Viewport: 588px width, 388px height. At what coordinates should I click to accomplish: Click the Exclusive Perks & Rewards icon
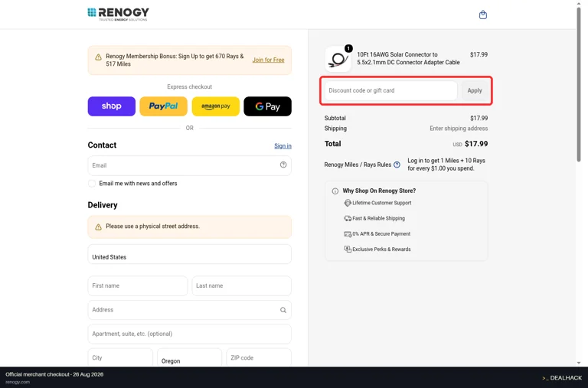[348, 249]
